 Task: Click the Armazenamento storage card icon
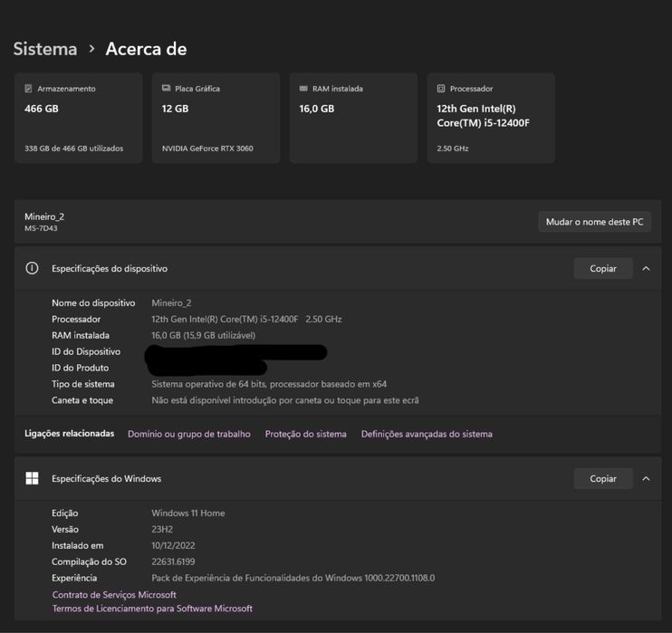click(x=28, y=89)
